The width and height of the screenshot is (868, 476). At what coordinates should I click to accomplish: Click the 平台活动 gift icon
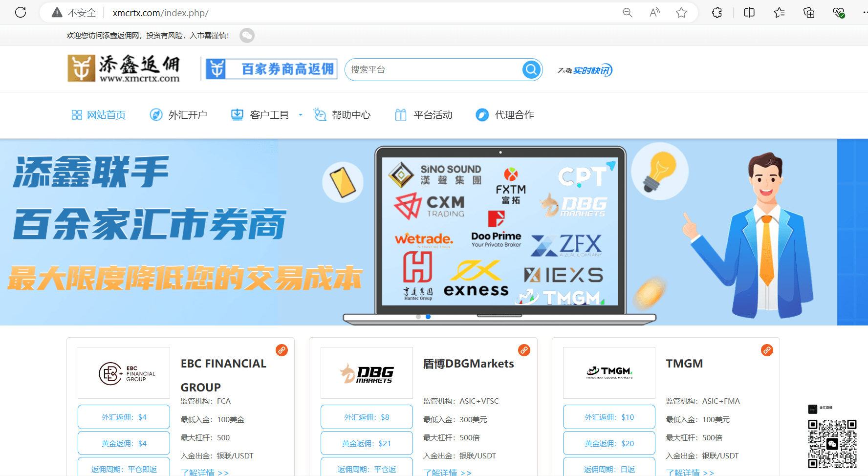(x=401, y=115)
